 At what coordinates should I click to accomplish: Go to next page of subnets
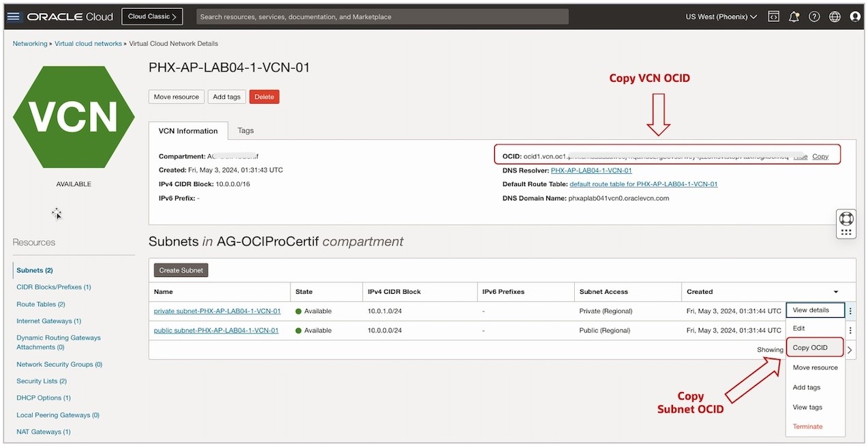850,350
